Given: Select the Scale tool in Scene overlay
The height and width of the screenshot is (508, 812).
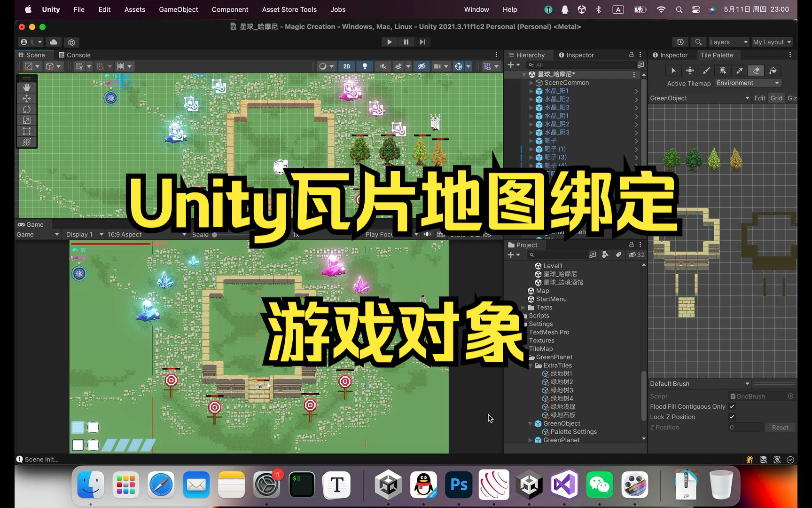Looking at the screenshot, I should pyautogui.click(x=27, y=120).
